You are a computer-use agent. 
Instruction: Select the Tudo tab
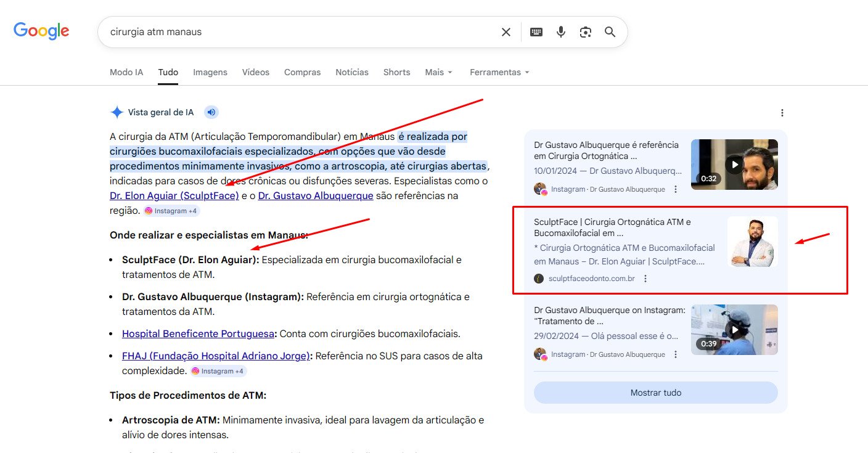coord(168,72)
